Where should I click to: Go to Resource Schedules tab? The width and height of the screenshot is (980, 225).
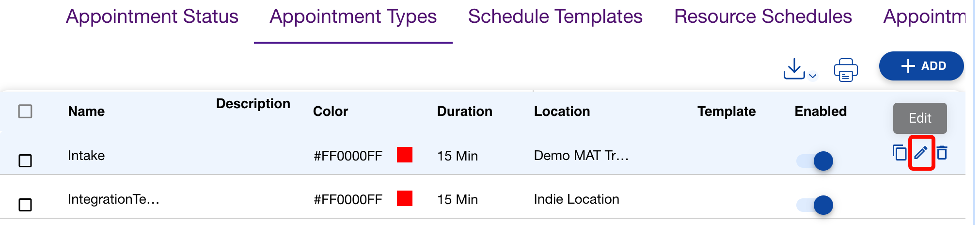763,17
